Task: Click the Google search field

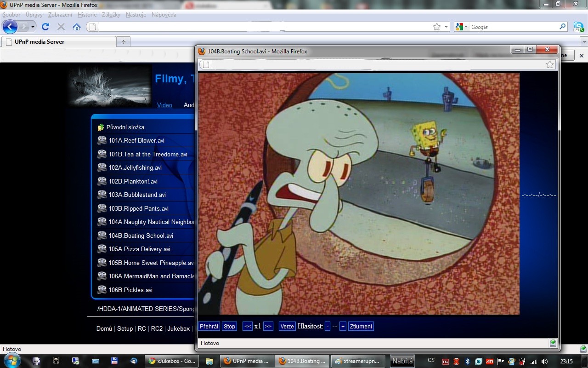Action: click(x=514, y=27)
